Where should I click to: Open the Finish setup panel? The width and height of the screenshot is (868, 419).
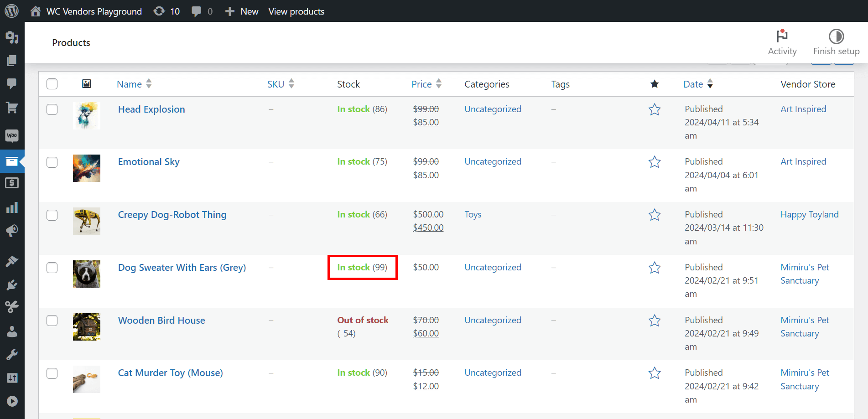tap(836, 42)
